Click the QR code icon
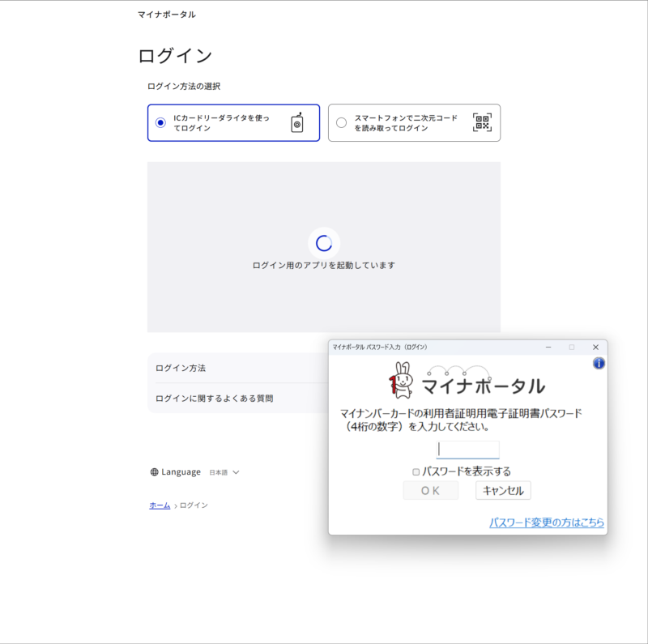 click(x=482, y=122)
